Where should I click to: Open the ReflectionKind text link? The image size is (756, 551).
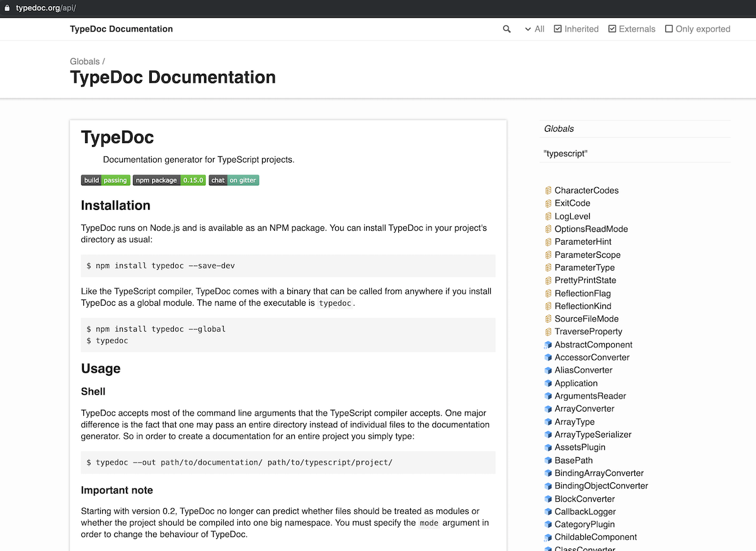[583, 306]
